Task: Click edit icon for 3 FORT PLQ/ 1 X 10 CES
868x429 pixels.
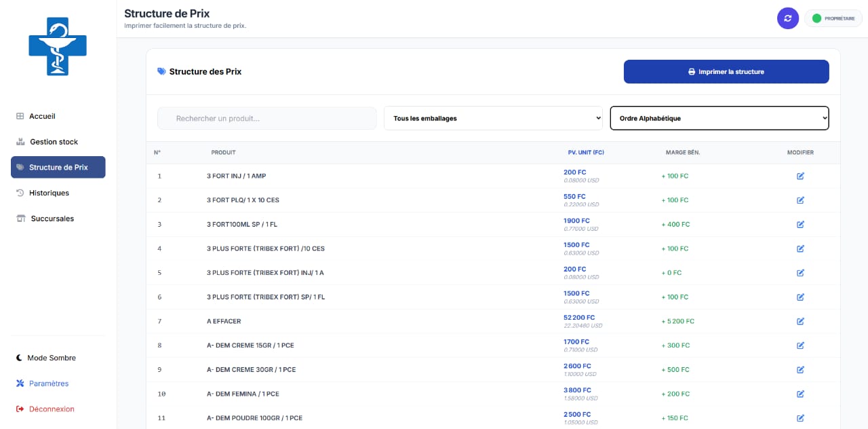Action: pos(800,200)
